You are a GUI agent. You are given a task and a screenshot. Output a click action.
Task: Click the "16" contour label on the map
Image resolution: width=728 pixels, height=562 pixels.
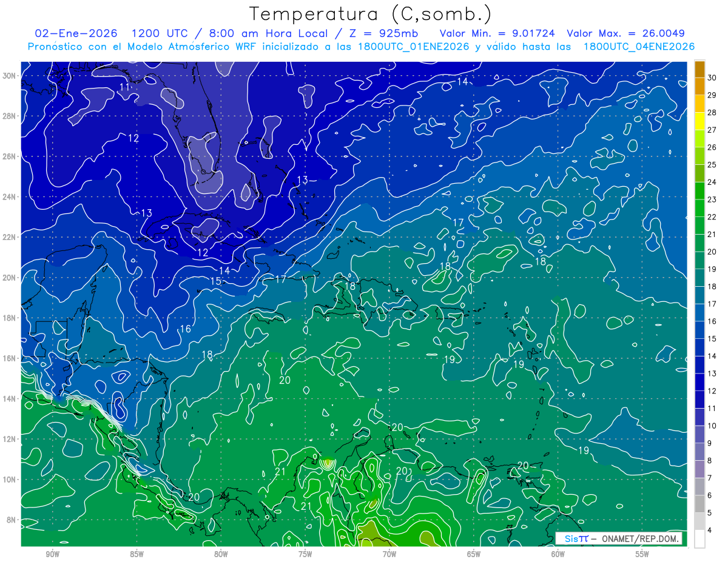(186, 329)
